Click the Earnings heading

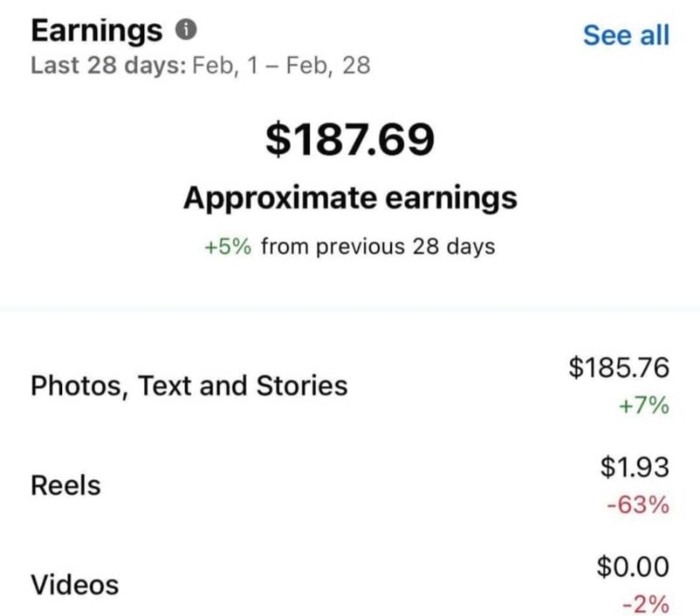(96, 31)
